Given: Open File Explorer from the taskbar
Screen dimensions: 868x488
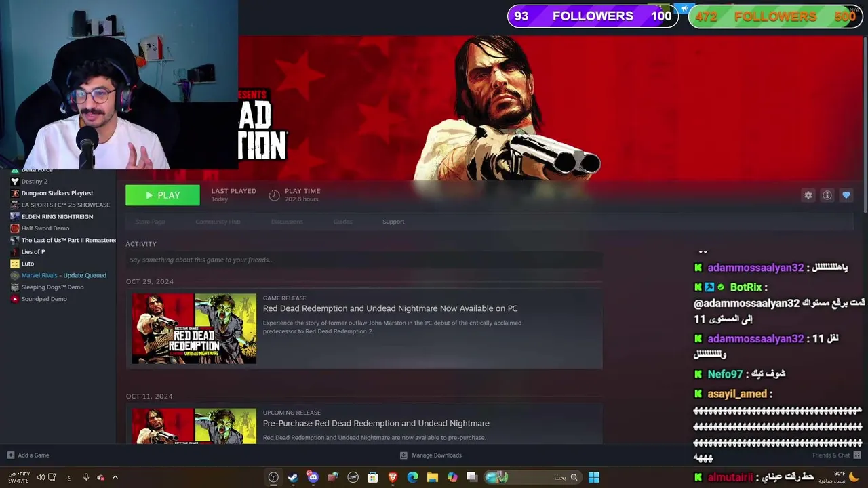Looking at the screenshot, I should tap(433, 477).
